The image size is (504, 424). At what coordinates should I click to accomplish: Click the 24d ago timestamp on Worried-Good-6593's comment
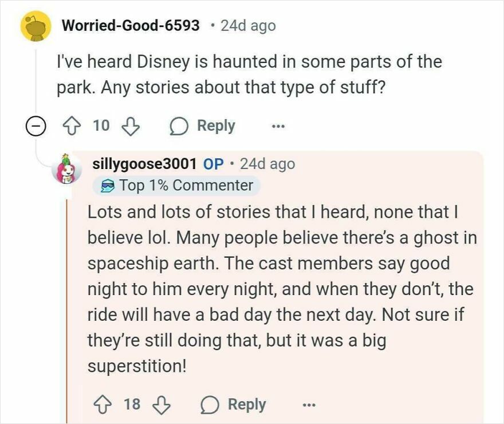248,25
